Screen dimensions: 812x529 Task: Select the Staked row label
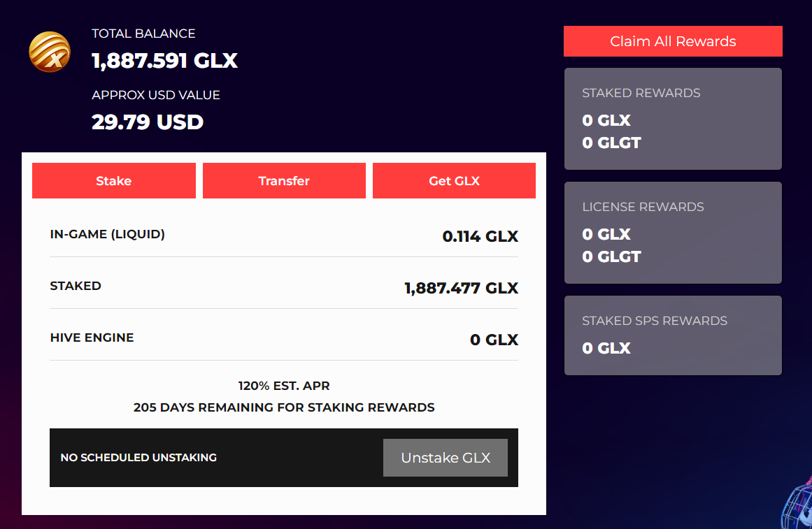tap(76, 286)
